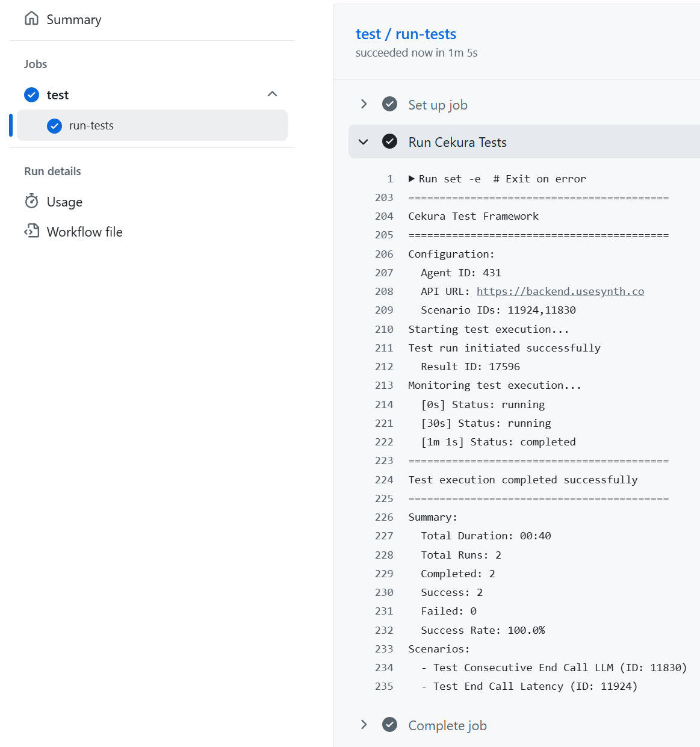700x747 pixels.
Task: Click the Usage stopwatch icon
Action: pos(32,201)
